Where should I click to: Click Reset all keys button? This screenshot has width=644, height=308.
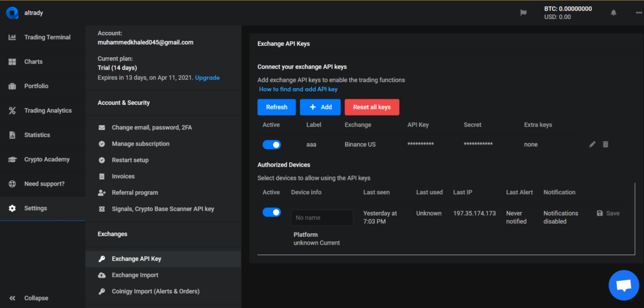(x=372, y=107)
